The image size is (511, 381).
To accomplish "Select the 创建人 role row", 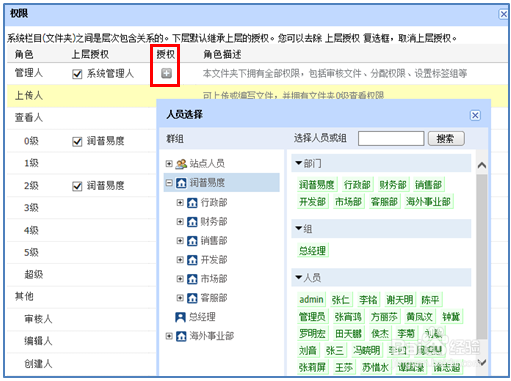I will [82, 364].
